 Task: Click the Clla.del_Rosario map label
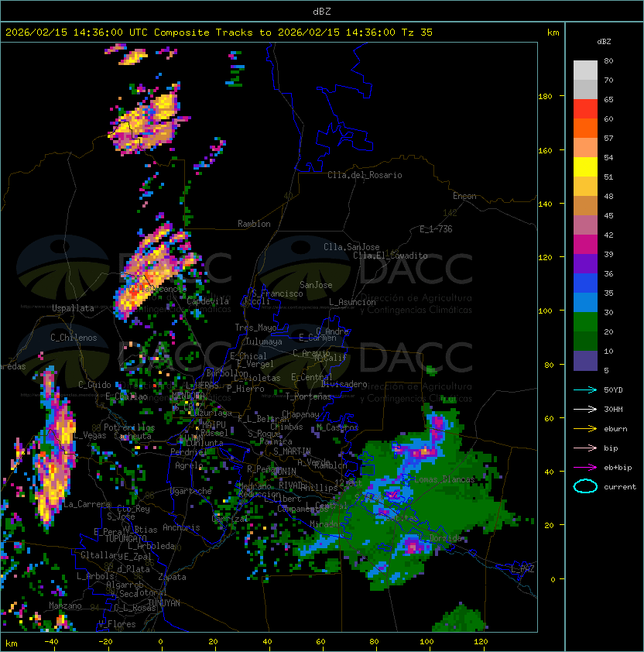(365, 175)
